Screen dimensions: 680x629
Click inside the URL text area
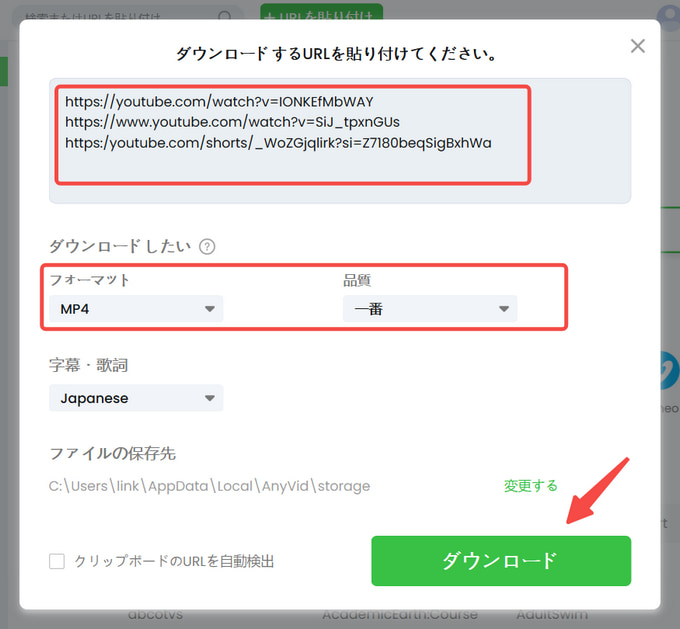pos(340,141)
